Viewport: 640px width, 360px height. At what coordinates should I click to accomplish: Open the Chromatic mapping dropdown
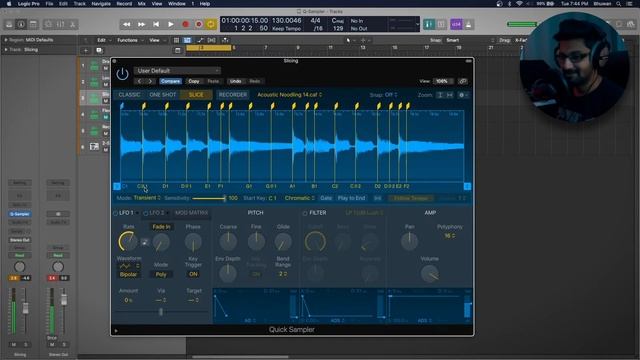click(x=300, y=198)
